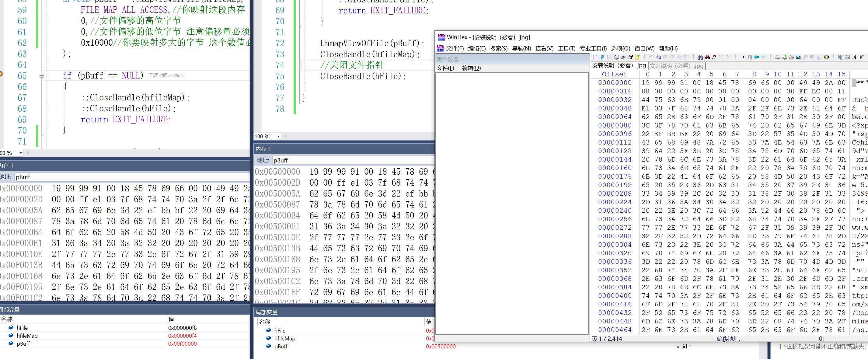
Task: Open the file Properties icon in WinHex
Action: coord(630,57)
